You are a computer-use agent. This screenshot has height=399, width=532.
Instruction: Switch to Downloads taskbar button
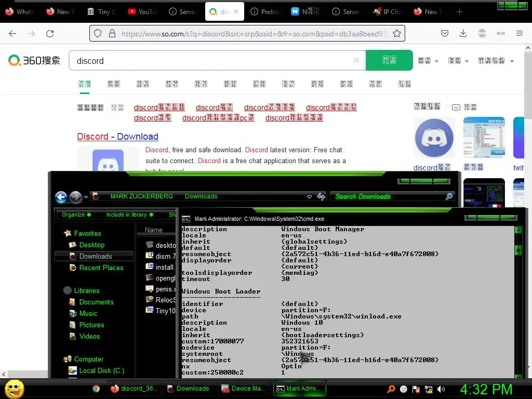click(x=189, y=389)
